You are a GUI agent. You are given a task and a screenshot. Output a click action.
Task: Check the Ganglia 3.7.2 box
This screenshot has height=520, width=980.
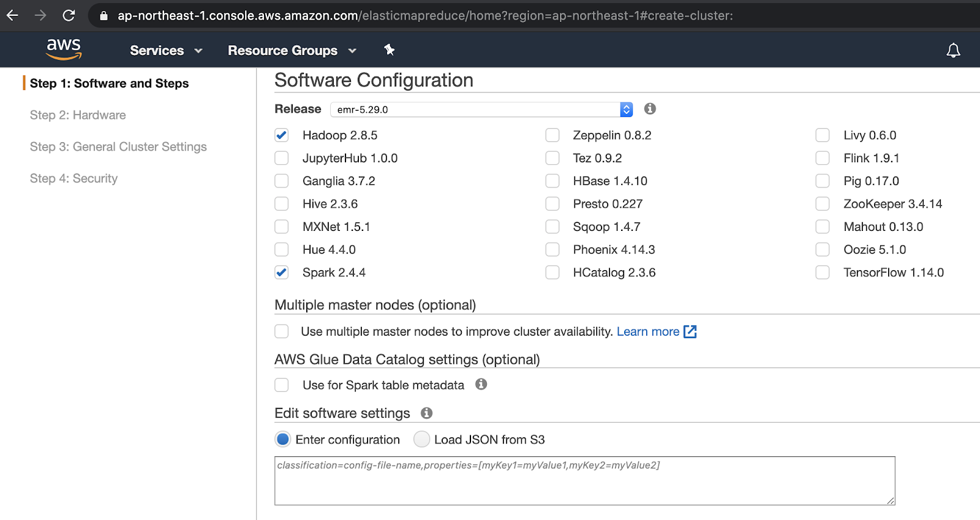[282, 181]
